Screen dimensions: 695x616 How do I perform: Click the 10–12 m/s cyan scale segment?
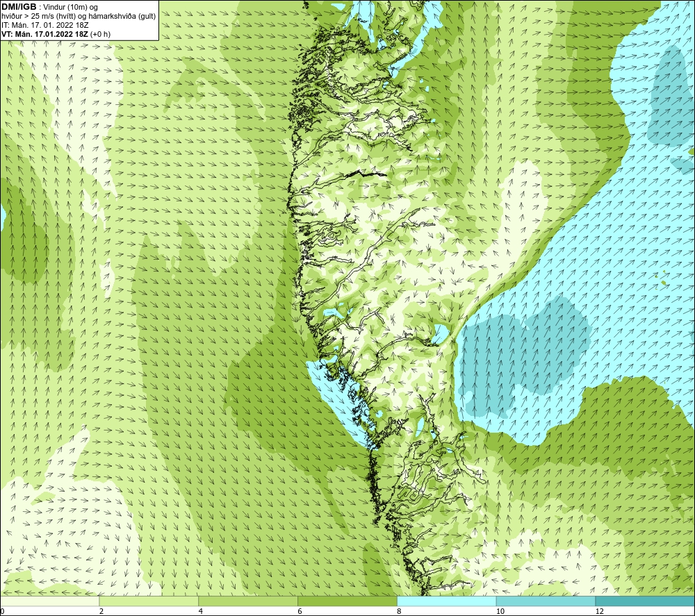546,601
